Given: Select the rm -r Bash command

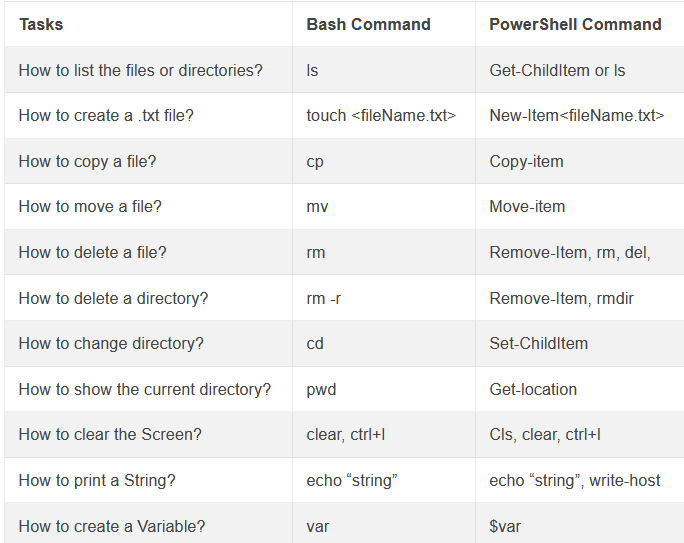Looking at the screenshot, I should (x=323, y=298).
